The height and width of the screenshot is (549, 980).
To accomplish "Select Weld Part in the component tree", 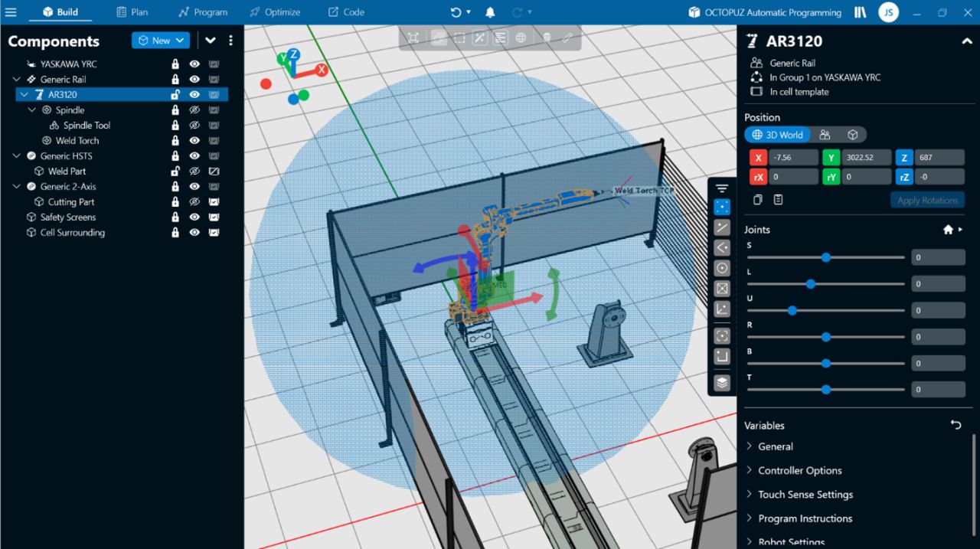I will (x=67, y=172).
